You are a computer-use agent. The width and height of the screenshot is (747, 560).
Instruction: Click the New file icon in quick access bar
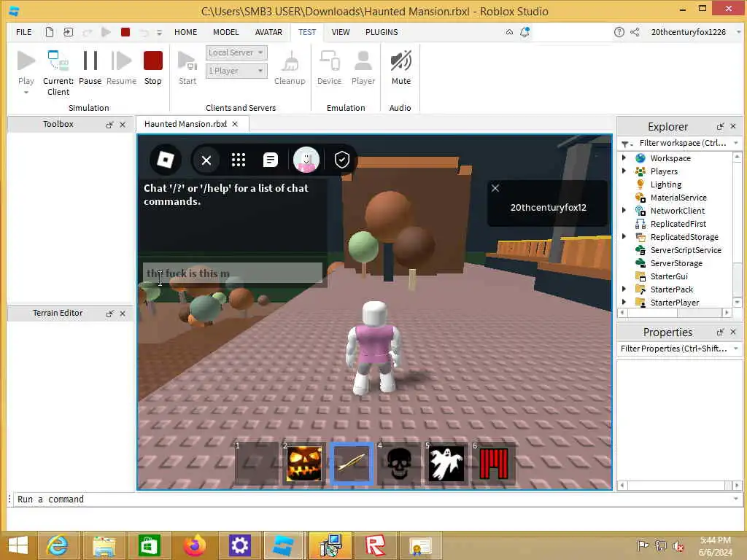50,32
